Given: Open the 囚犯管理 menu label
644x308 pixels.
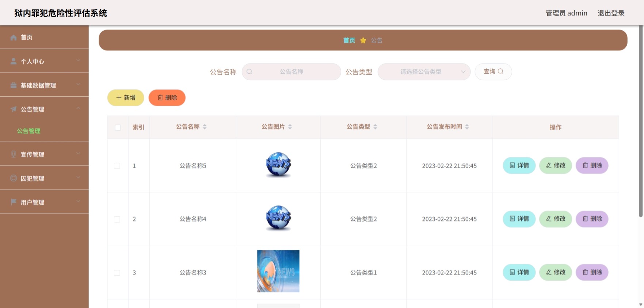Looking at the screenshot, I should point(33,178).
